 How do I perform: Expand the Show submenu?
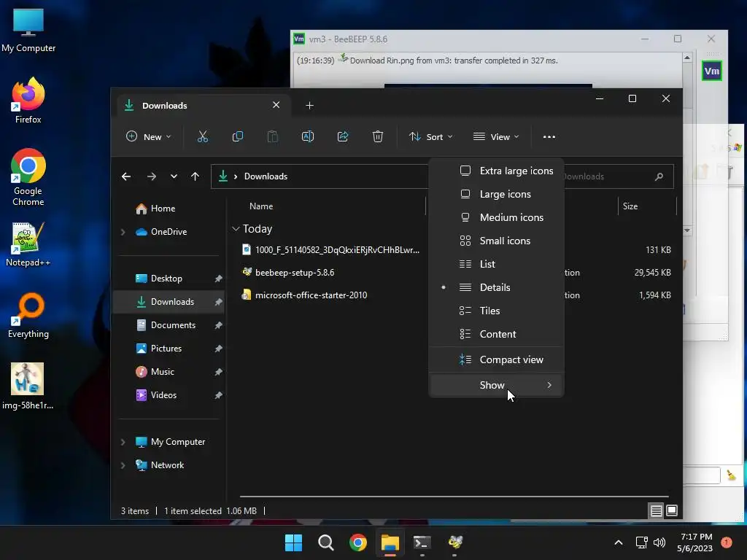[x=497, y=385]
